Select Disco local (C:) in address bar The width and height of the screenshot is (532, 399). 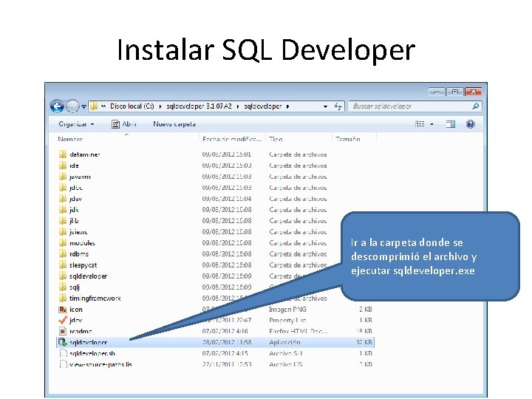(132, 106)
